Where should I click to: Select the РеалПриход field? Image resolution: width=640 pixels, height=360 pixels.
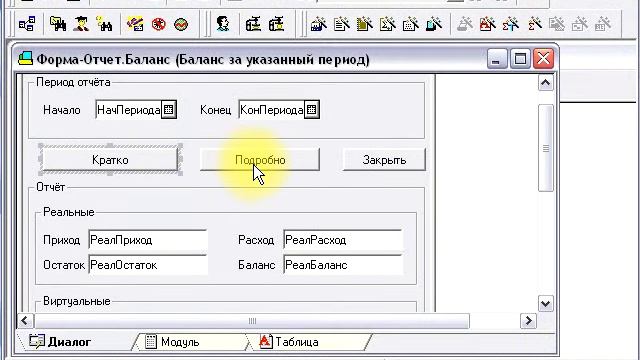tap(148, 240)
